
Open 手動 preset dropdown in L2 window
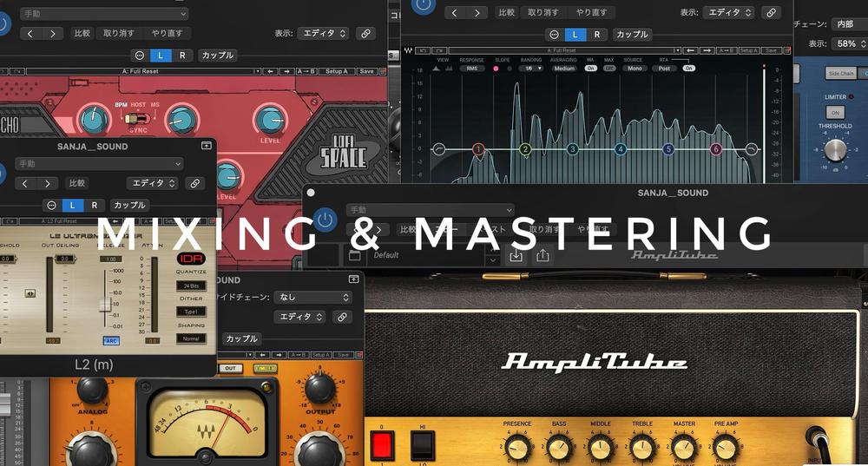[99, 164]
